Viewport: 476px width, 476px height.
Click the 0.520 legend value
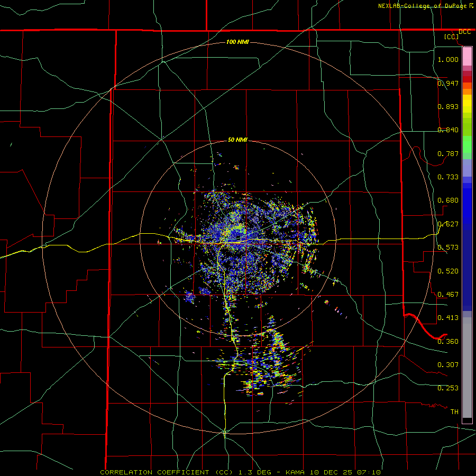tap(448, 271)
